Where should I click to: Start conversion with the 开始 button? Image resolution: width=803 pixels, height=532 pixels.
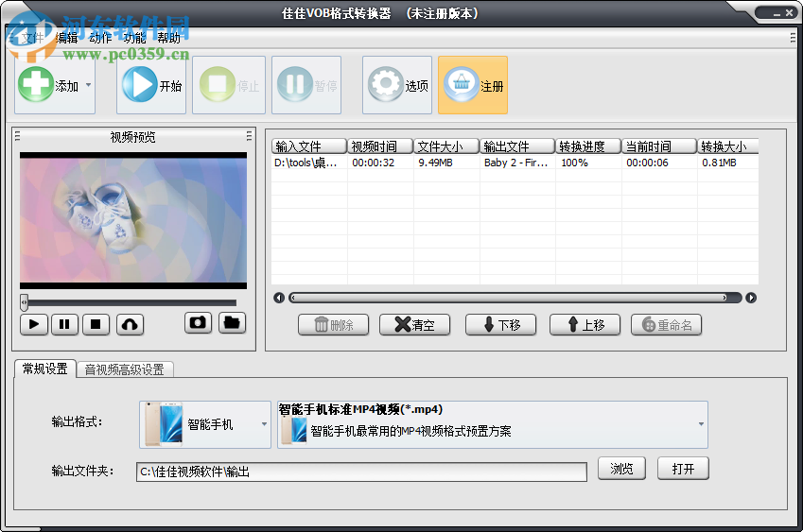[x=151, y=85]
